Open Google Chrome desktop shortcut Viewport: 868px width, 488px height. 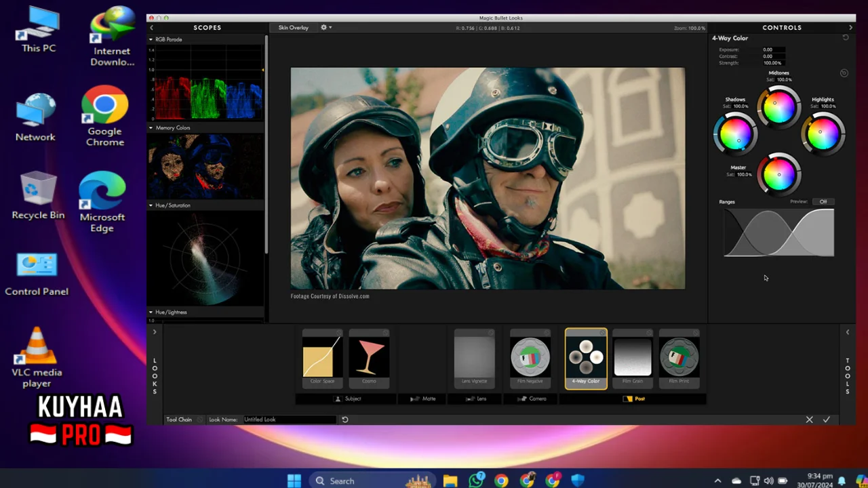(104, 116)
